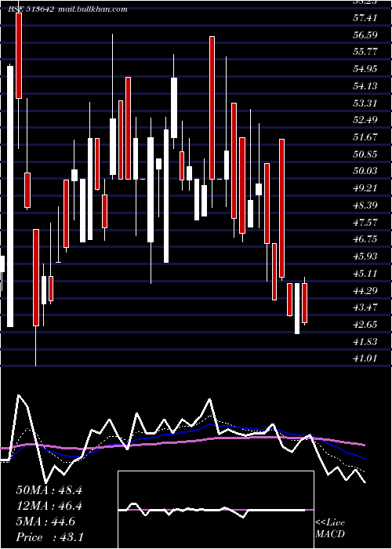Click the 51.67 price axis label

pos(365,136)
